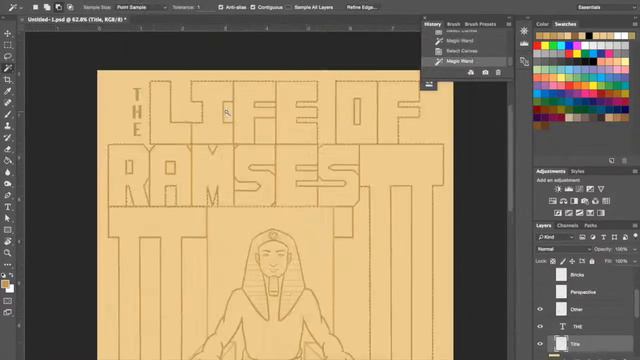Hide the Other layer
640x360 pixels.
point(540,309)
